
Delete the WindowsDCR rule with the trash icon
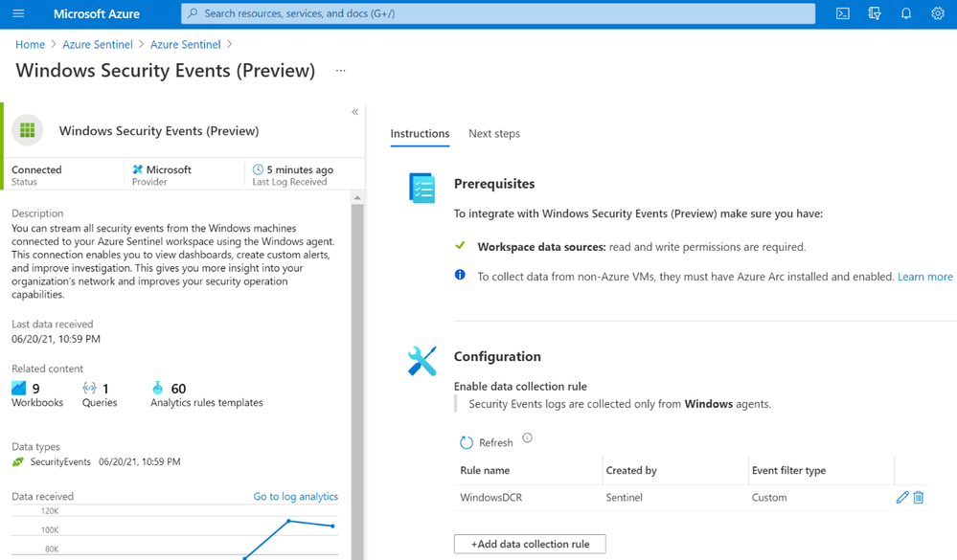click(x=918, y=497)
